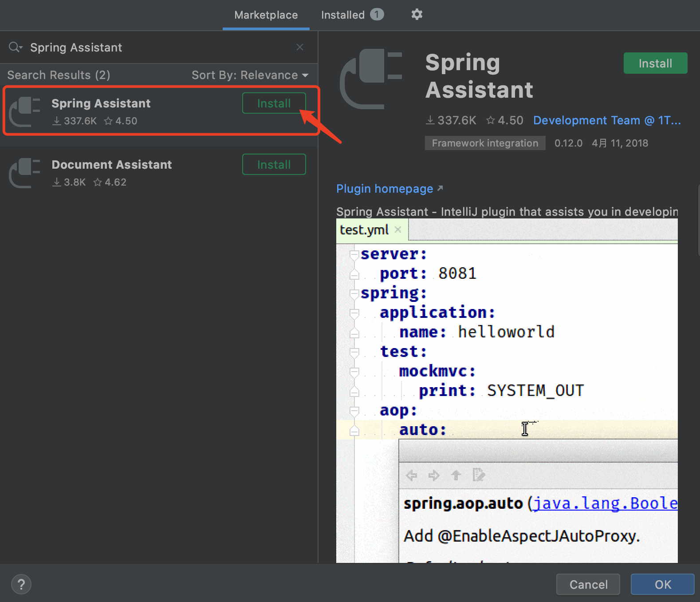The image size is (700, 602).
Task: Install plugin from details panel button
Action: [x=655, y=63]
